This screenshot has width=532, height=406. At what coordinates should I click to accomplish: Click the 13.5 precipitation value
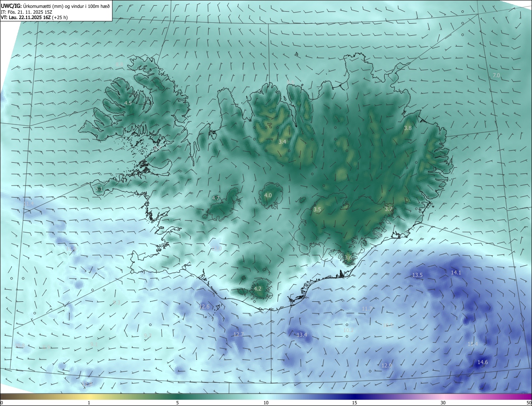point(417,275)
